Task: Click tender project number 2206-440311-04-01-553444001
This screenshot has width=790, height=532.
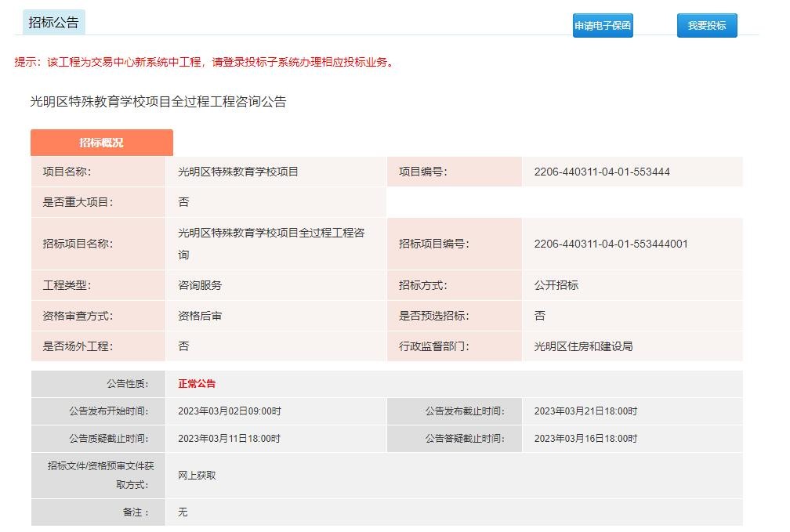Action: pyautogui.click(x=611, y=244)
